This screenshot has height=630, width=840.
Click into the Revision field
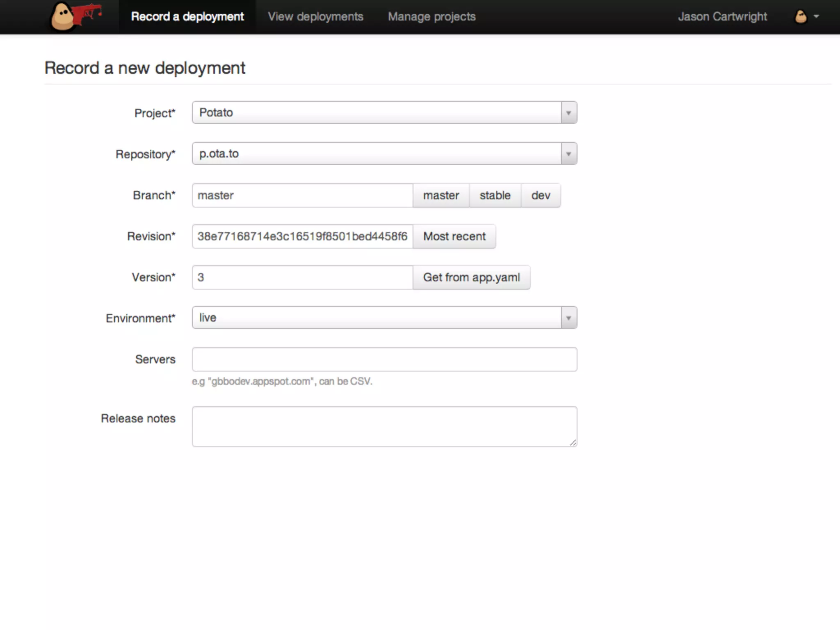(x=302, y=237)
